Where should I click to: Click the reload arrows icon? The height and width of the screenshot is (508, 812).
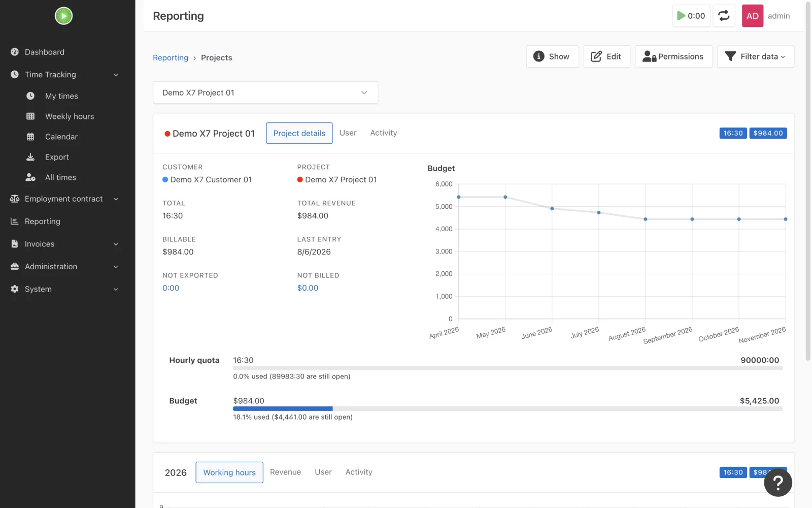point(724,16)
